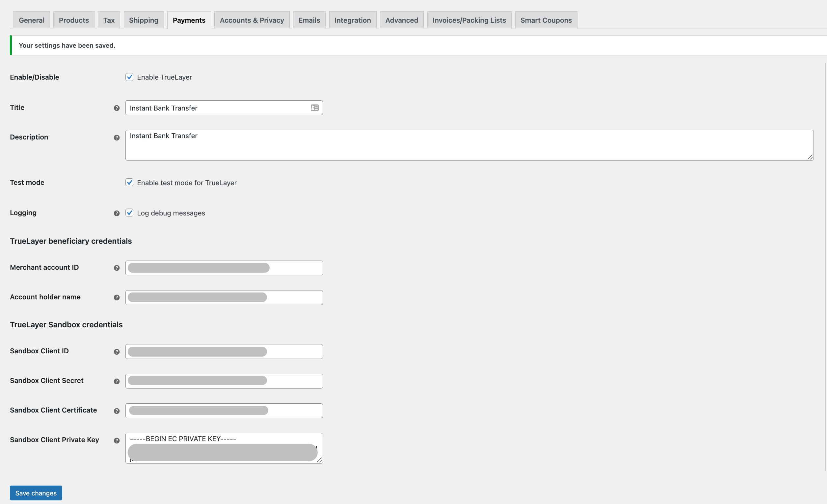Screen dimensions: 827x504
Task: Click Sandbox Client ID help icon
Action: (117, 352)
